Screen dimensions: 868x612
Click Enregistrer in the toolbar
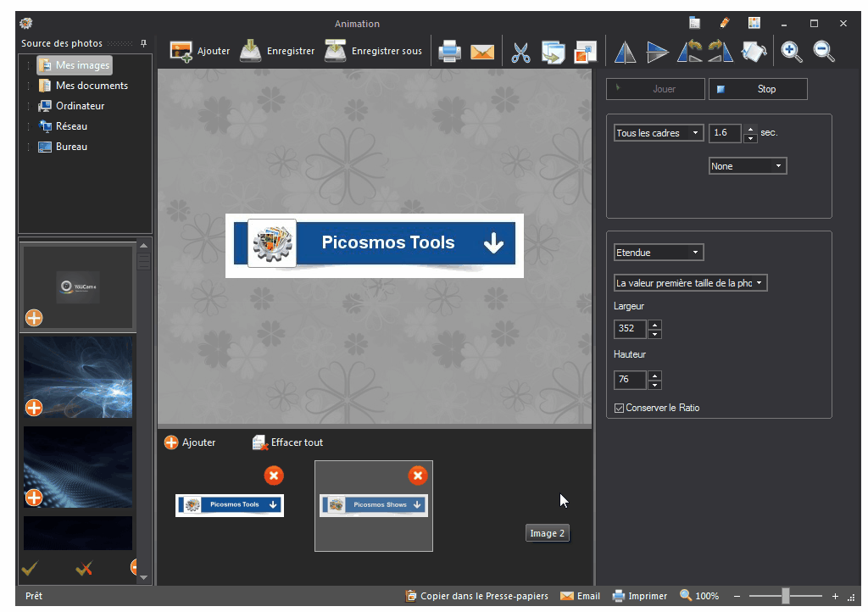coord(277,52)
